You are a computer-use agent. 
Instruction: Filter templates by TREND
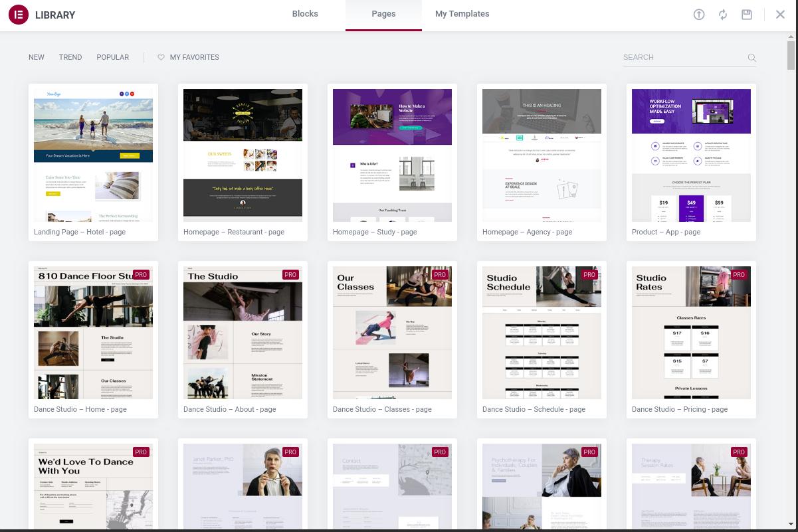tap(70, 57)
